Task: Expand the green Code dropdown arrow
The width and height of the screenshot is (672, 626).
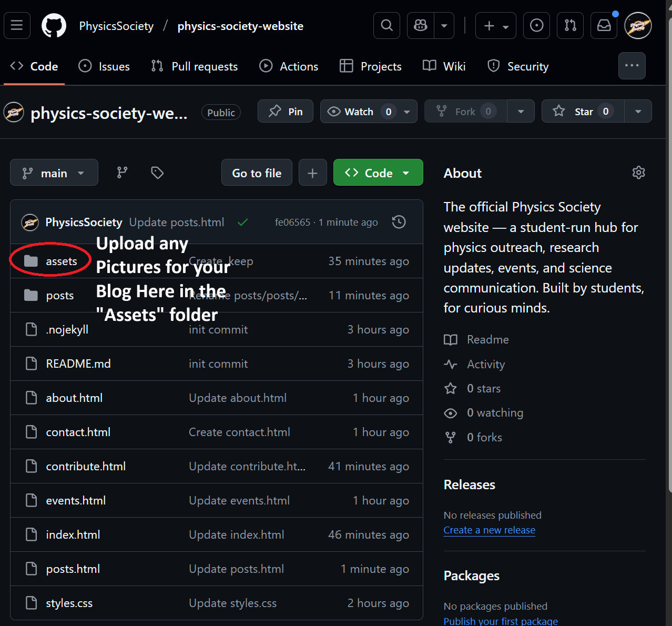Action: 406,172
